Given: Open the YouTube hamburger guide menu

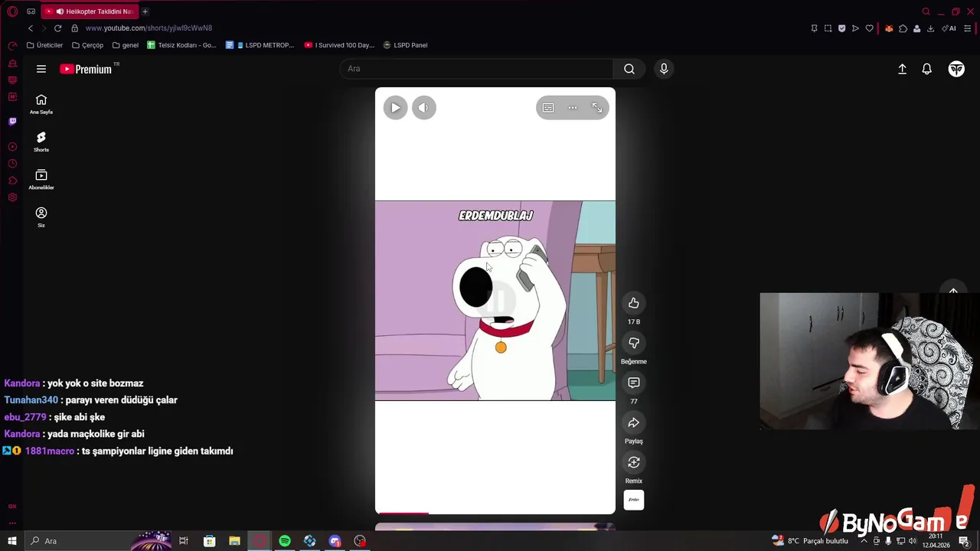Looking at the screenshot, I should point(41,69).
